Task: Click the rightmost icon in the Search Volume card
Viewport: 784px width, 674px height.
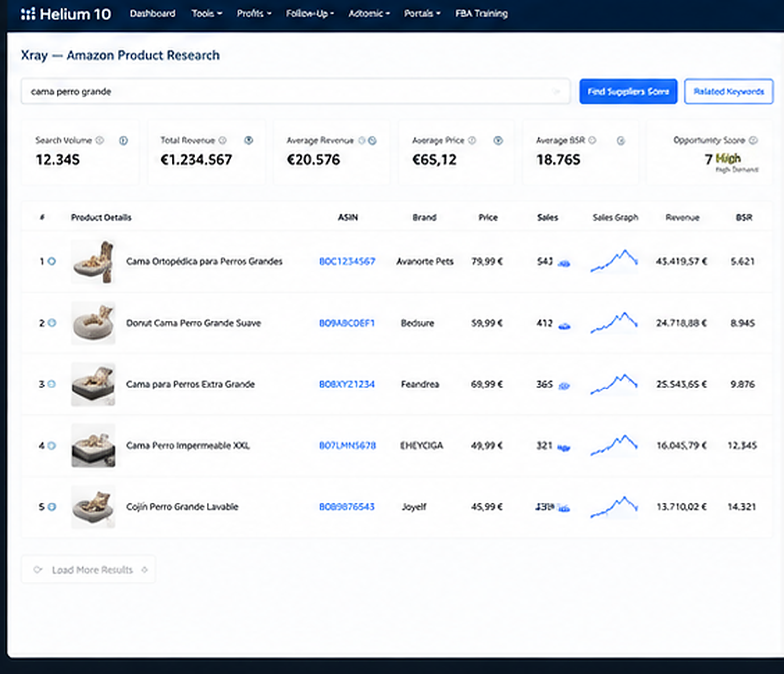Action: (x=123, y=141)
